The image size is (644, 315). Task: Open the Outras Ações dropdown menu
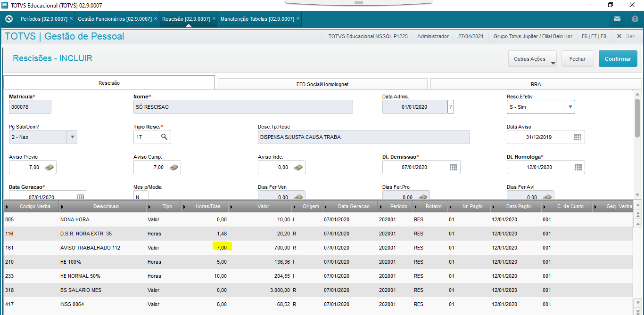point(532,59)
